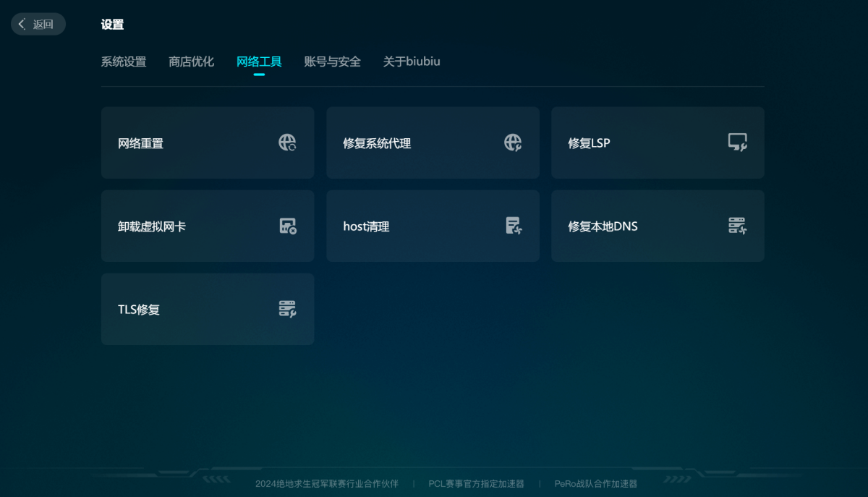
Task: Click the host清理 file-cleanup icon
Action: 512,226
